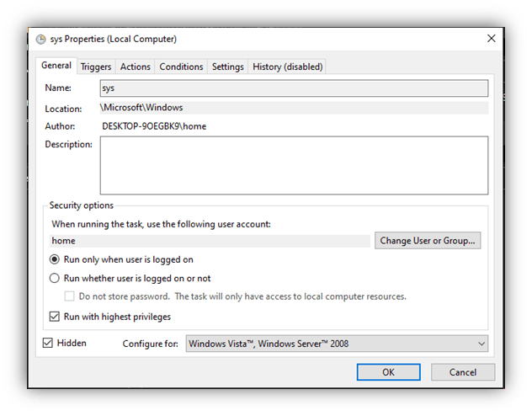Image resolution: width=532 pixels, height=416 pixels.
Task: Close the sys Properties dialog
Action: click(490, 39)
